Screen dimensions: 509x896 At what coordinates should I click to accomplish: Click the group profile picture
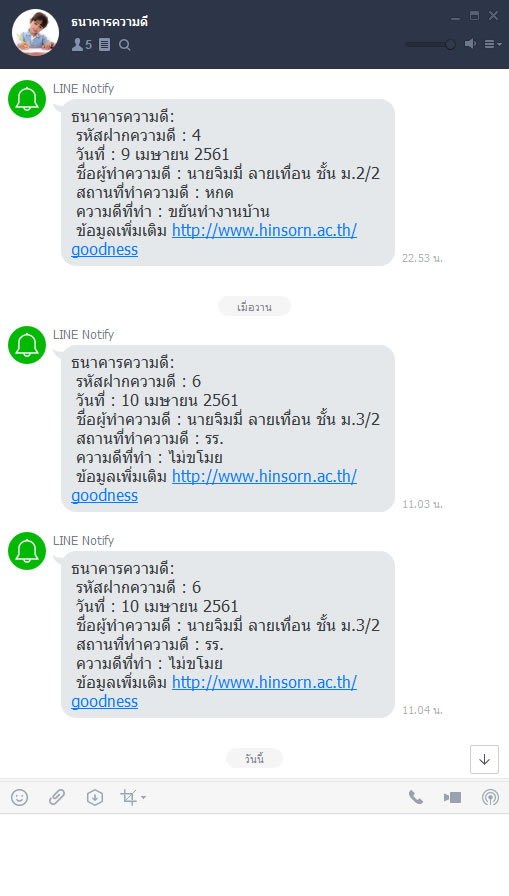click(35, 33)
